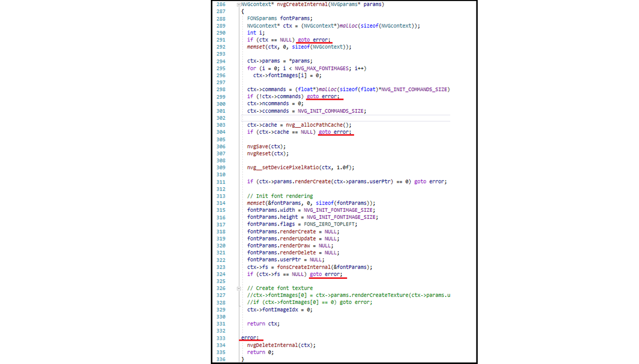Click line number 336 in the gutter

220,359
